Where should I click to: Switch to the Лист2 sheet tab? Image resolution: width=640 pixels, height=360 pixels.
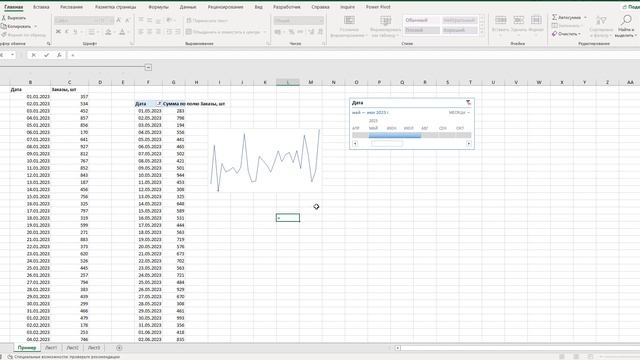coord(72,348)
